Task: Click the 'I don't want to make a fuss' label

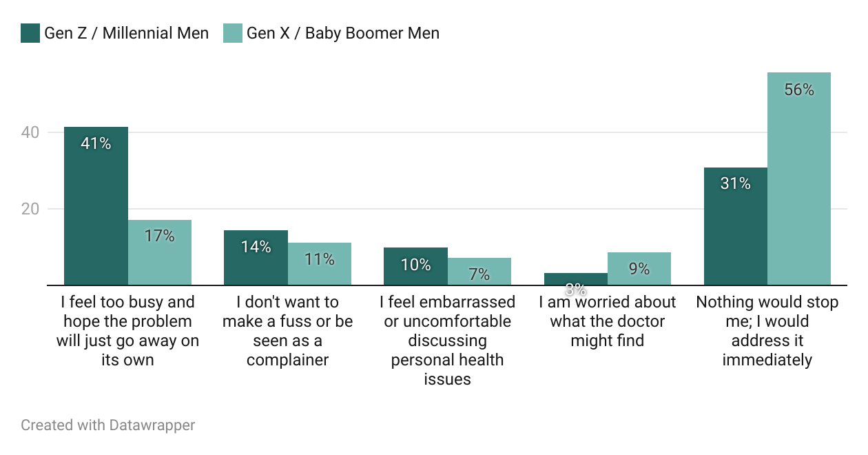Action: click(x=287, y=331)
